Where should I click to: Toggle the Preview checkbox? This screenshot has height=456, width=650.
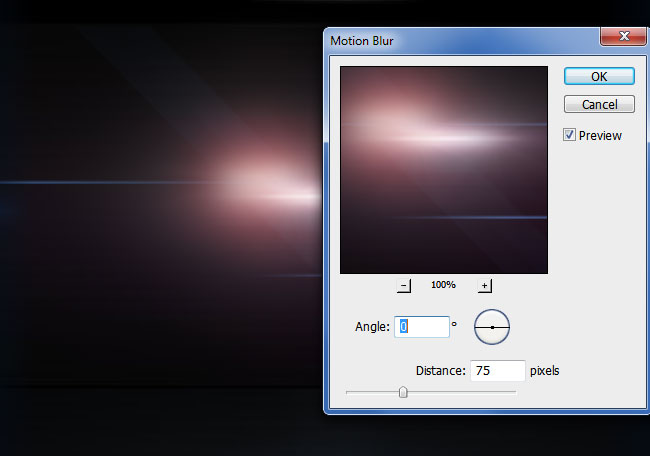(x=569, y=135)
